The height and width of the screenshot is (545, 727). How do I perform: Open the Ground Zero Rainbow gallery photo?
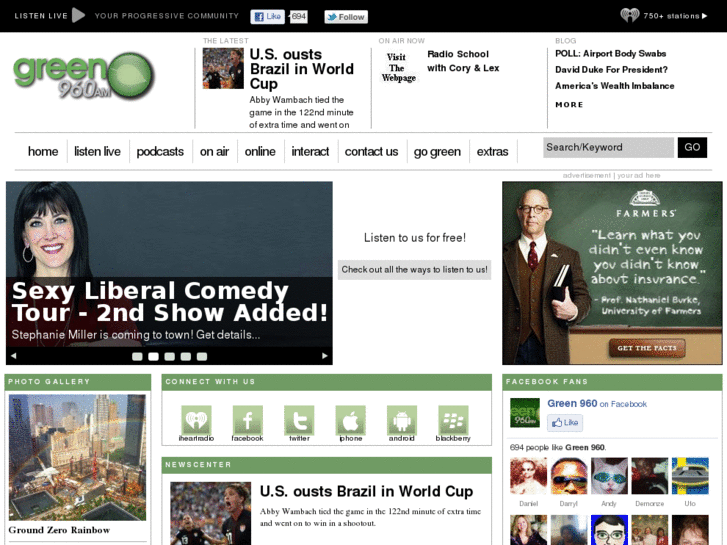coord(77,457)
